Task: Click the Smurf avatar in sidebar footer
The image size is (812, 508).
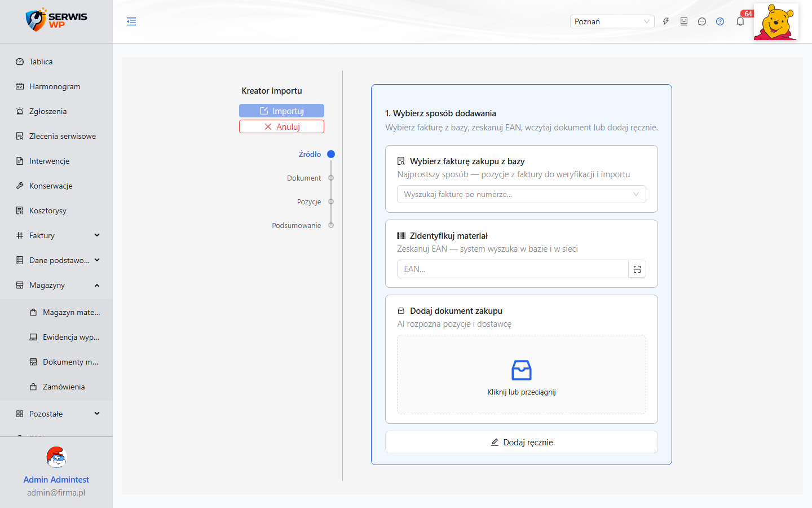Action: coord(56,457)
